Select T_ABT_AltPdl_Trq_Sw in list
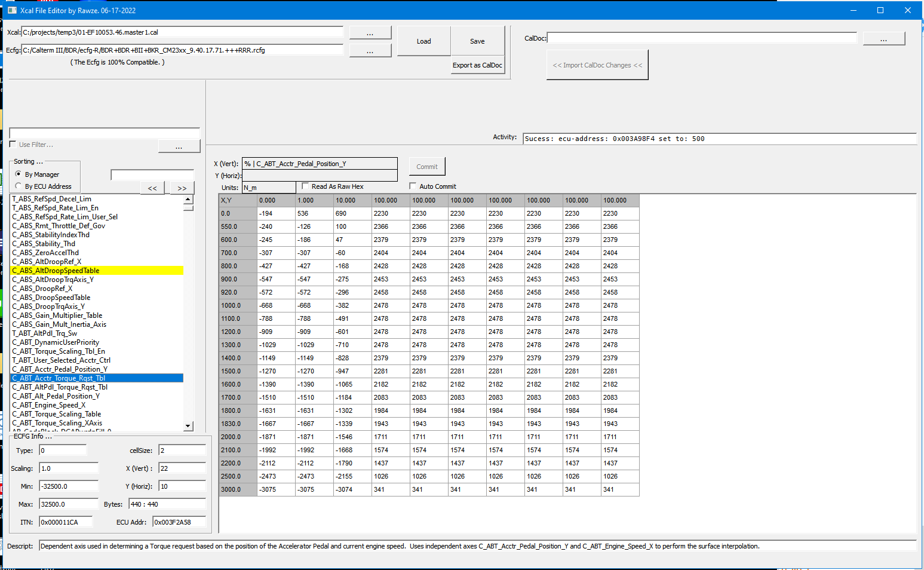This screenshot has width=924, height=570. (97, 333)
